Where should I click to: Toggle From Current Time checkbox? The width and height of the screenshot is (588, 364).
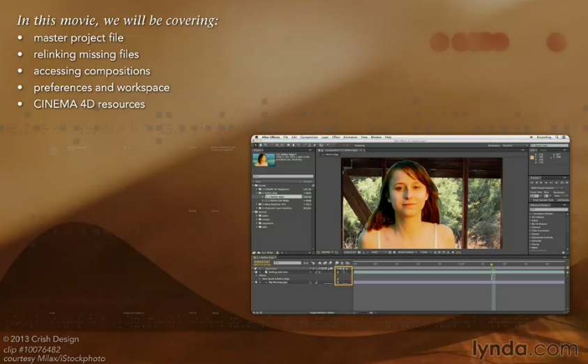tap(531, 200)
